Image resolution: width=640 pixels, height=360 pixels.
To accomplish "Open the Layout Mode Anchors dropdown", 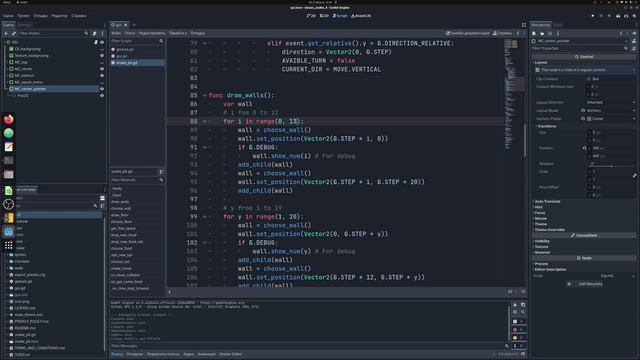I will pyautogui.click(x=611, y=111).
